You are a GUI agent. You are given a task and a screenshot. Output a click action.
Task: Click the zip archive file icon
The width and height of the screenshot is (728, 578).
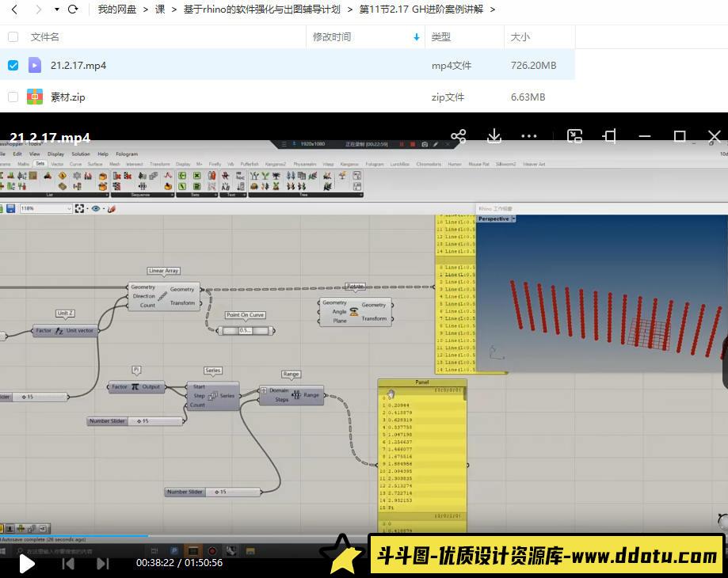click(x=35, y=97)
